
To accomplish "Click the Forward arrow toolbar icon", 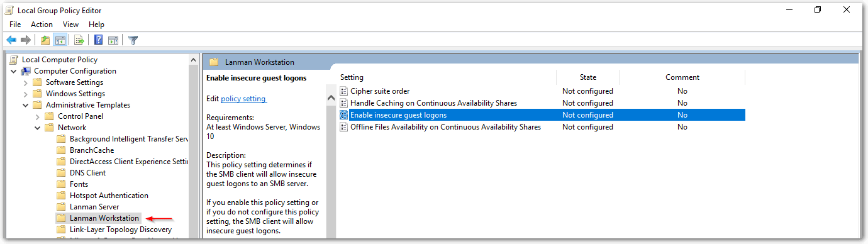I will click(26, 40).
